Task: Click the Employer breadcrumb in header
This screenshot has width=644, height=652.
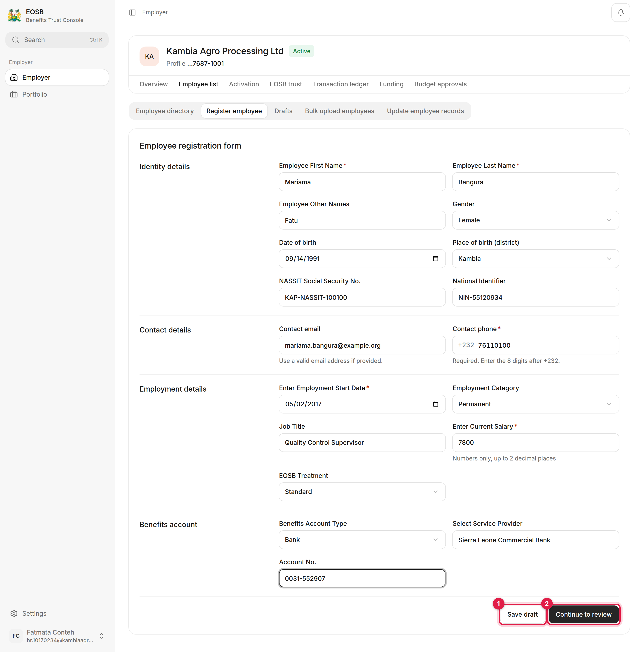Action: [x=155, y=13]
